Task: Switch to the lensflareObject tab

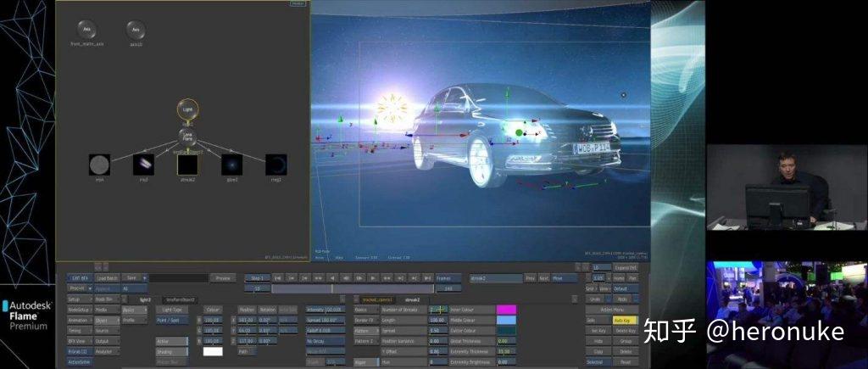Action: [x=181, y=299]
